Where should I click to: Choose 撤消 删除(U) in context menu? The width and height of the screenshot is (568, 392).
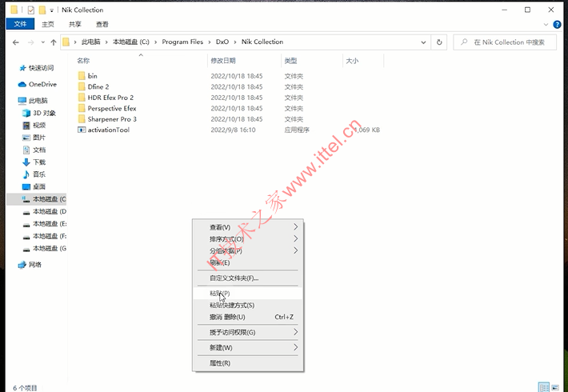click(x=248, y=317)
